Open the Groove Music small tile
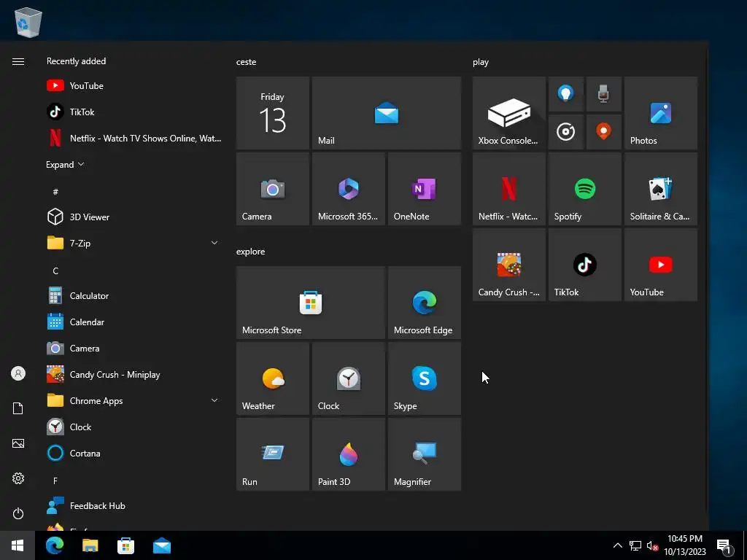 [x=566, y=132]
